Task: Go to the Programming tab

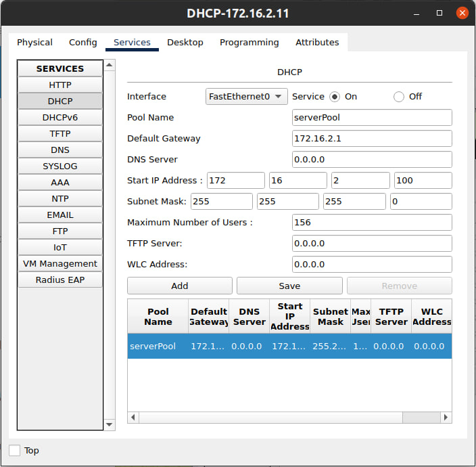Action: [249, 42]
